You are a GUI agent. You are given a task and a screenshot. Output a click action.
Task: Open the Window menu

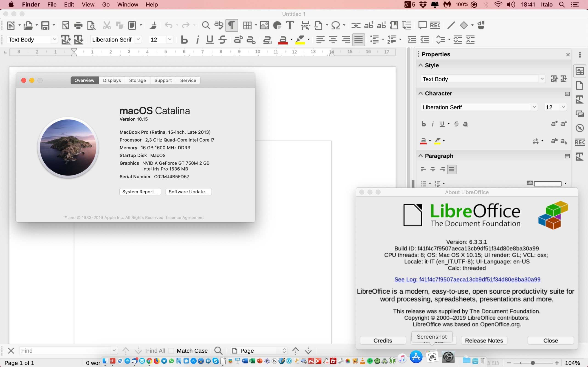click(127, 4)
